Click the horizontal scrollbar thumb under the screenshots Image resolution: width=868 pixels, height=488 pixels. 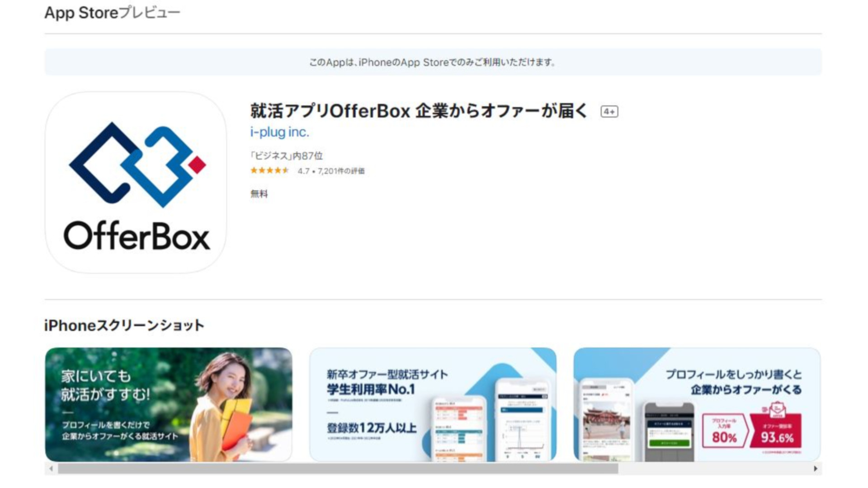(338, 469)
